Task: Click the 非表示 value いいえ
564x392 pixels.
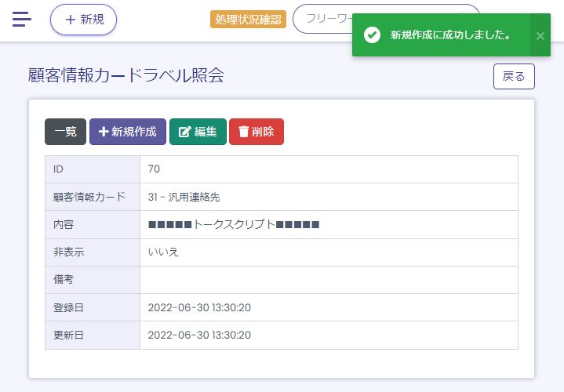Action: pos(163,252)
